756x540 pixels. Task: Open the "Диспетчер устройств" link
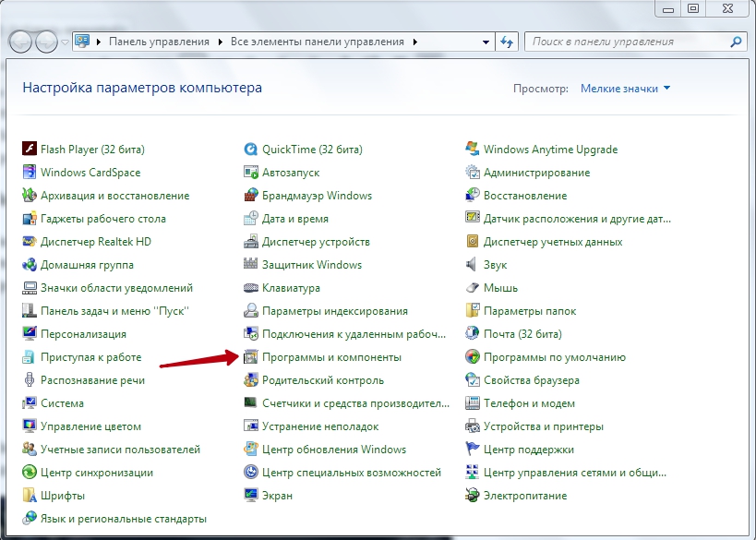[x=316, y=242]
